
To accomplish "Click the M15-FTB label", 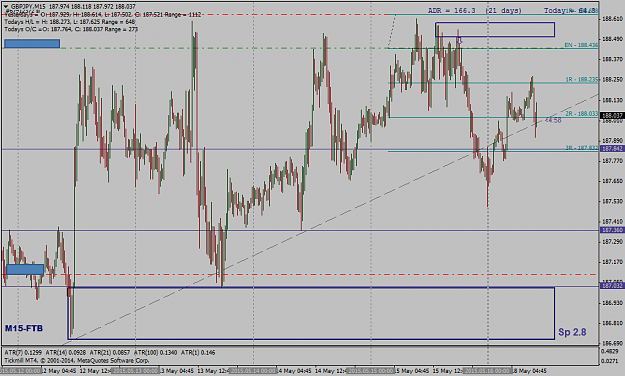I will [x=24, y=328].
